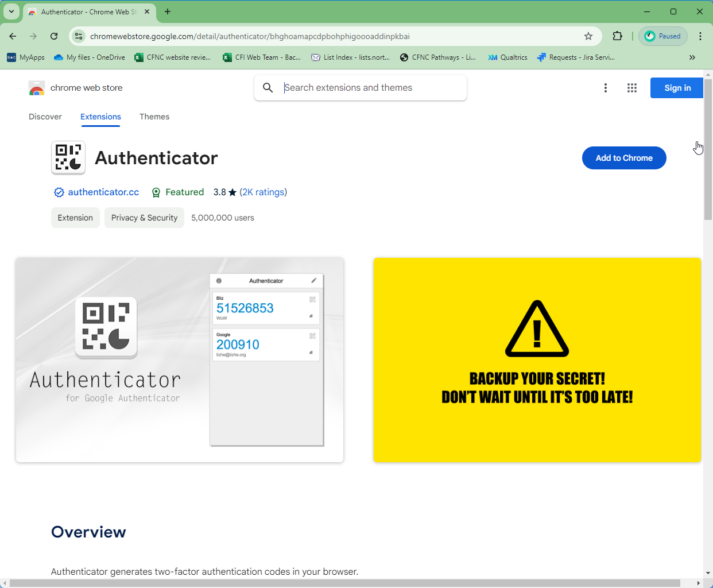
Task: Open the Chrome browser menu
Action: (x=700, y=36)
